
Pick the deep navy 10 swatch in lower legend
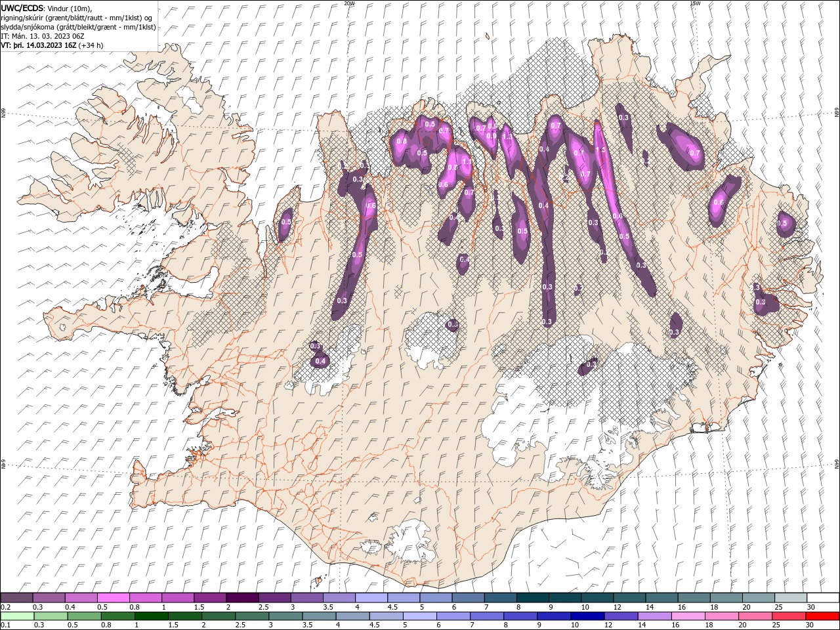click(588, 616)
